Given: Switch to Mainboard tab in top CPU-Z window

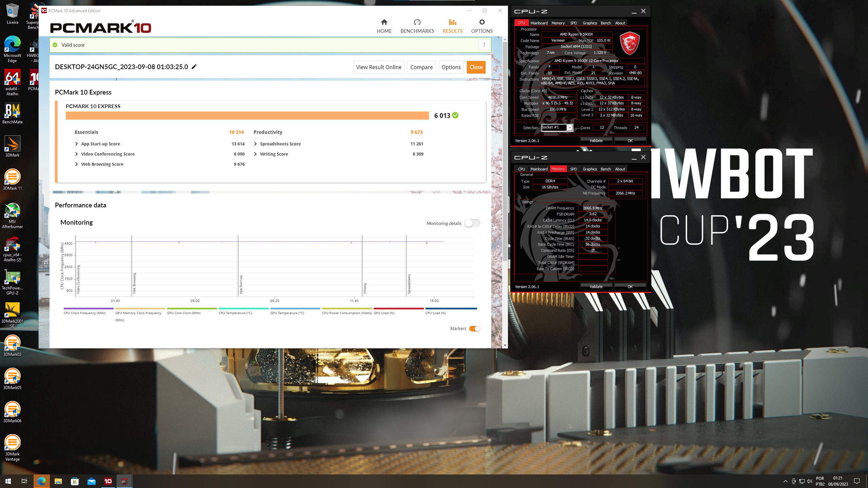Looking at the screenshot, I should point(539,23).
